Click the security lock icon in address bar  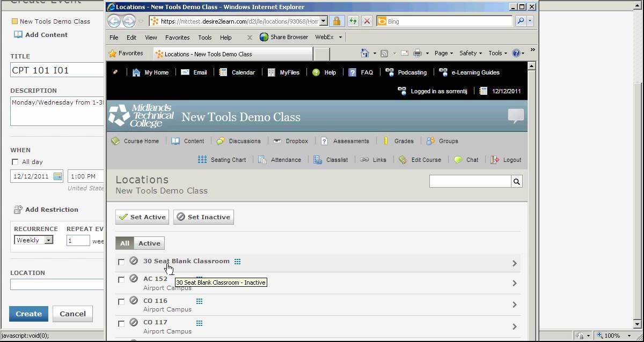click(x=336, y=21)
